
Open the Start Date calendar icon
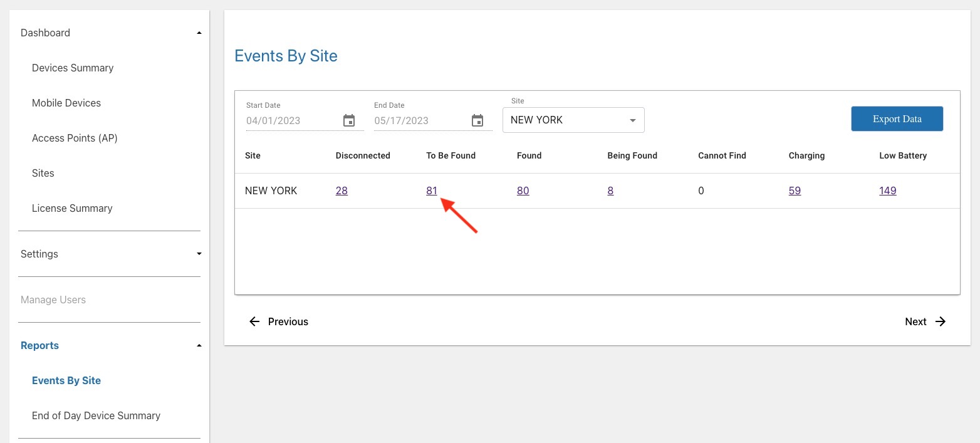coord(349,120)
